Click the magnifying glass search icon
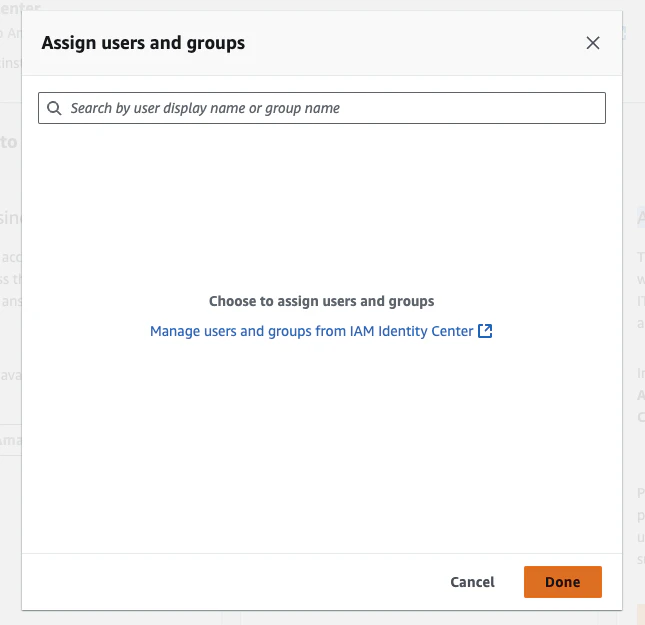Screen dimensions: 645x625 [54, 108]
